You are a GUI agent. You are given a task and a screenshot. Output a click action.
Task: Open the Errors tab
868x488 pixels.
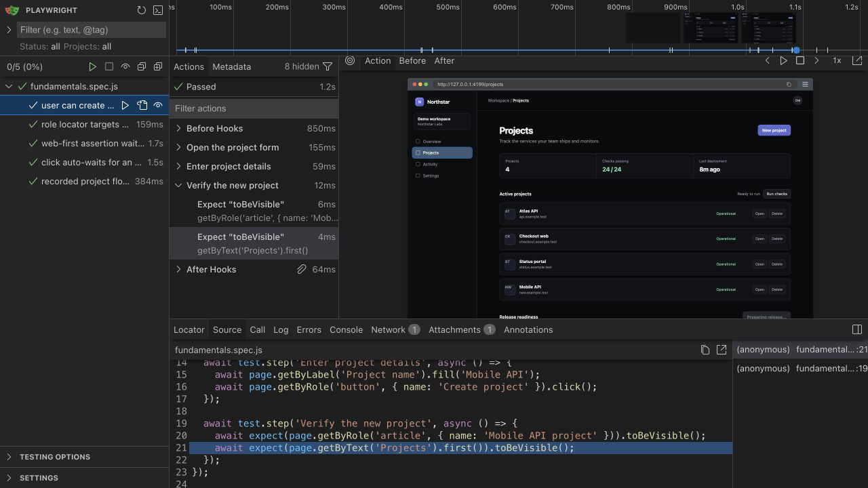(x=309, y=329)
